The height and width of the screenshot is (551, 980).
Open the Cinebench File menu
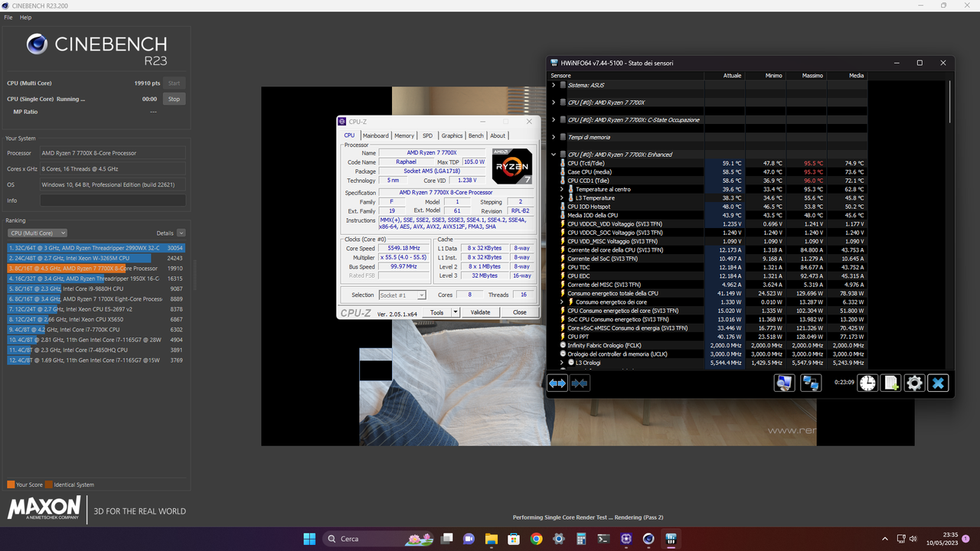(x=8, y=17)
